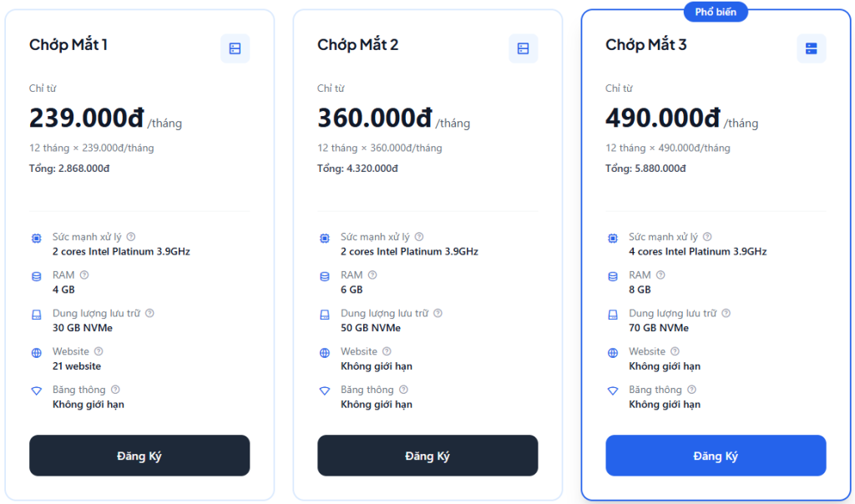The width and height of the screenshot is (855, 504).
Task: Click globe Website icon in Chớp Mắt 2
Action: [x=325, y=353]
